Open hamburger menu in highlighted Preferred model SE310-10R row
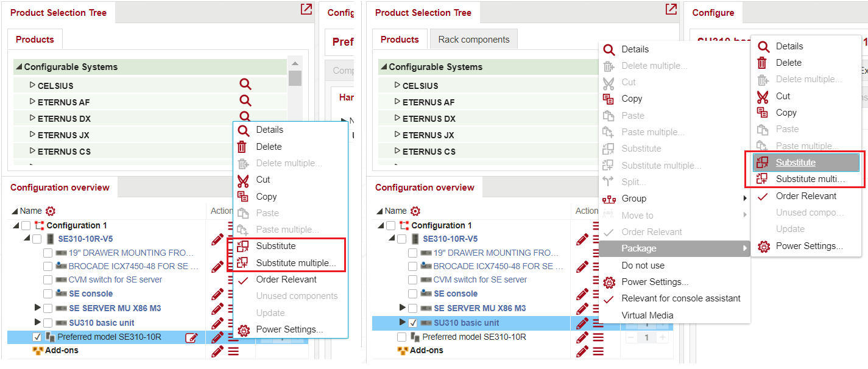This screenshot has width=868, height=369. pyautogui.click(x=233, y=337)
